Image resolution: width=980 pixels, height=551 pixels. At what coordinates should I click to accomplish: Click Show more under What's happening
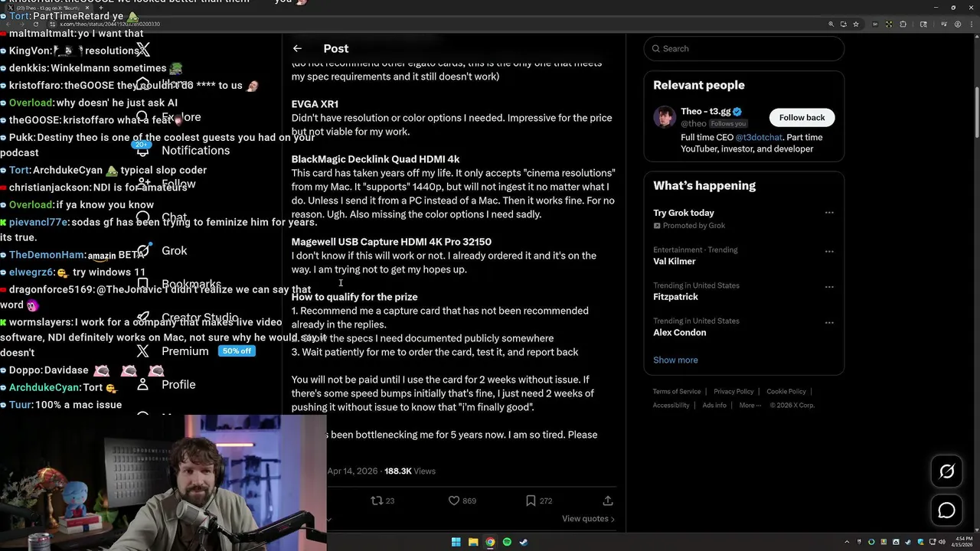click(x=675, y=360)
